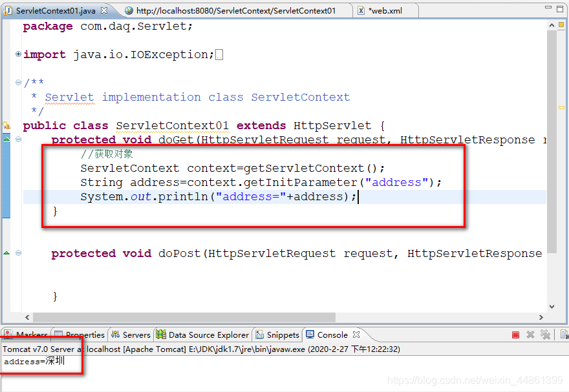The width and height of the screenshot is (569, 392).
Task: Click the ServletContext01 class name
Action: pos(173,126)
